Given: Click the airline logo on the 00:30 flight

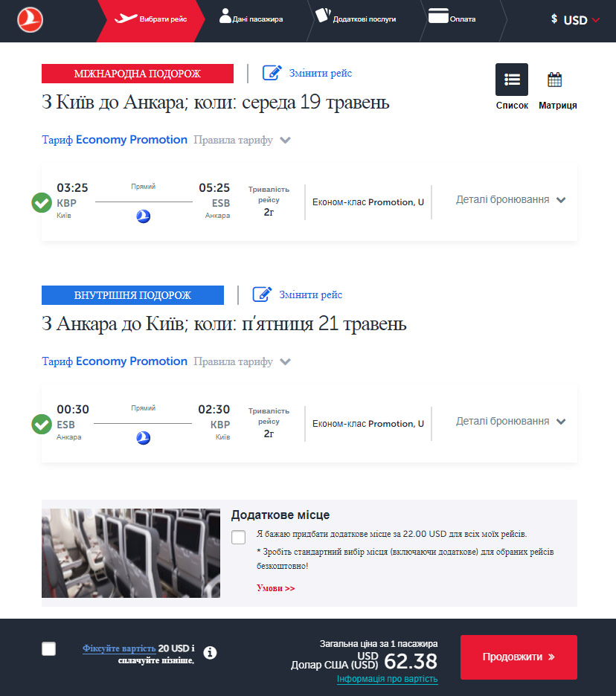Looking at the screenshot, I should pyautogui.click(x=143, y=438).
